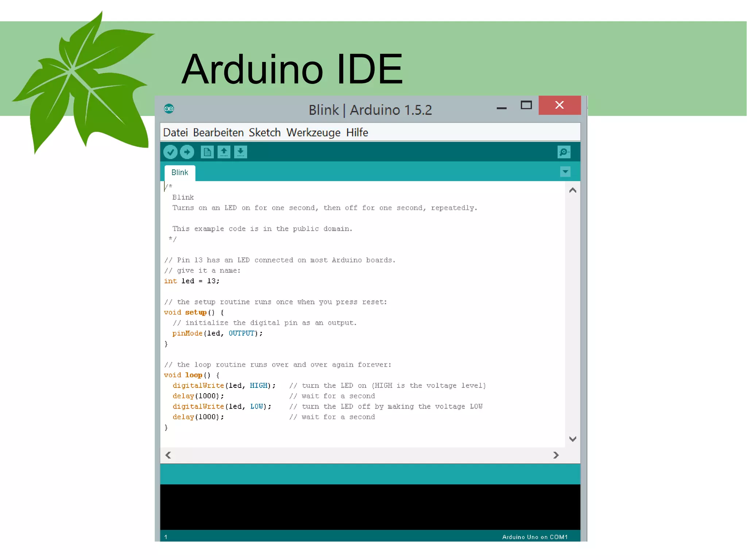The image size is (747, 560).
Task: Click the vertical scrollbar down arrow
Action: pos(573,439)
